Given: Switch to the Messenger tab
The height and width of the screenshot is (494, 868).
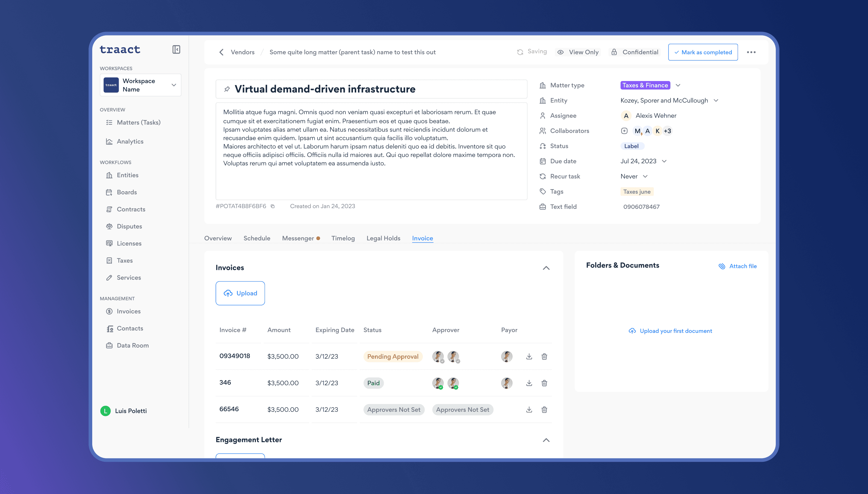Looking at the screenshot, I should pyautogui.click(x=298, y=238).
